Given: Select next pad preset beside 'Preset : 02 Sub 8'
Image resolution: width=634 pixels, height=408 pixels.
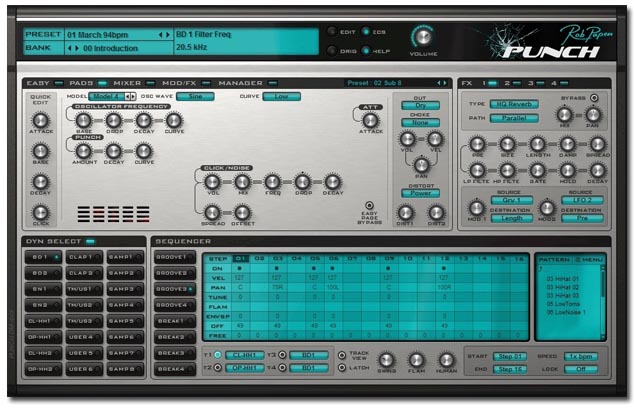Looking at the screenshot, I should coord(445,83).
